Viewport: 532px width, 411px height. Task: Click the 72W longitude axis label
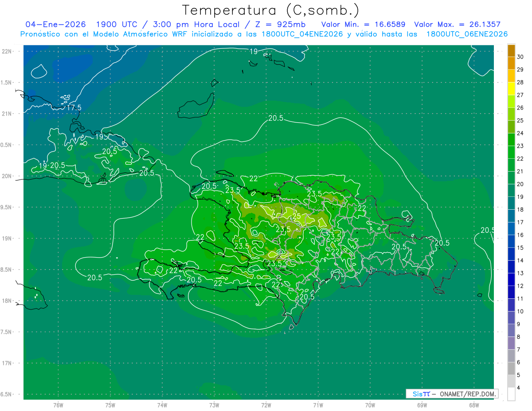(266, 405)
